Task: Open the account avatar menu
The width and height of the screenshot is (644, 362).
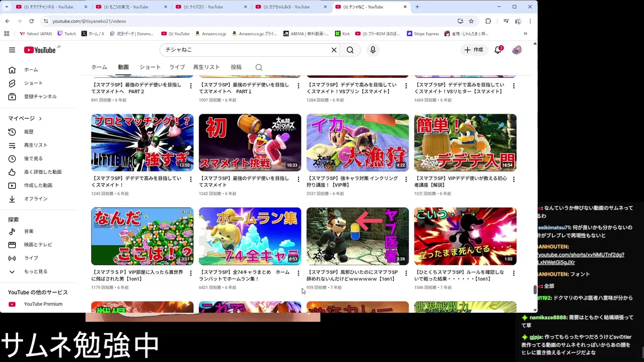Action: pyautogui.click(x=517, y=50)
